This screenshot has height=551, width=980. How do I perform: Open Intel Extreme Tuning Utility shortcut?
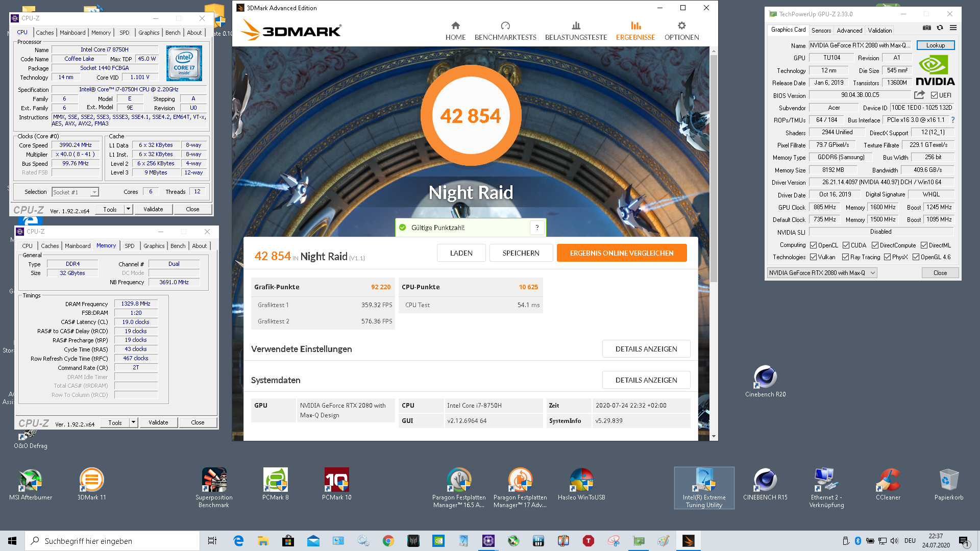pyautogui.click(x=704, y=488)
